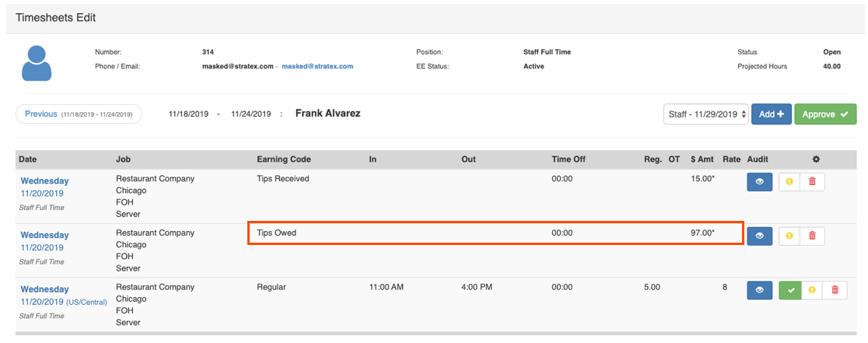This screenshot has width=868, height=343.
Task: Go to Previous pay period
Action: pos(79,114)
